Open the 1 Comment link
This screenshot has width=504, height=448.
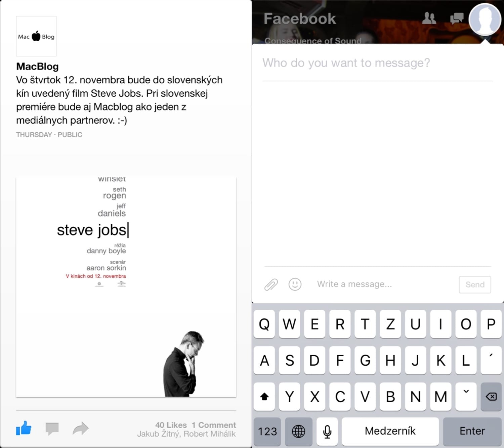pyautogui.click(x=214, y=425)
